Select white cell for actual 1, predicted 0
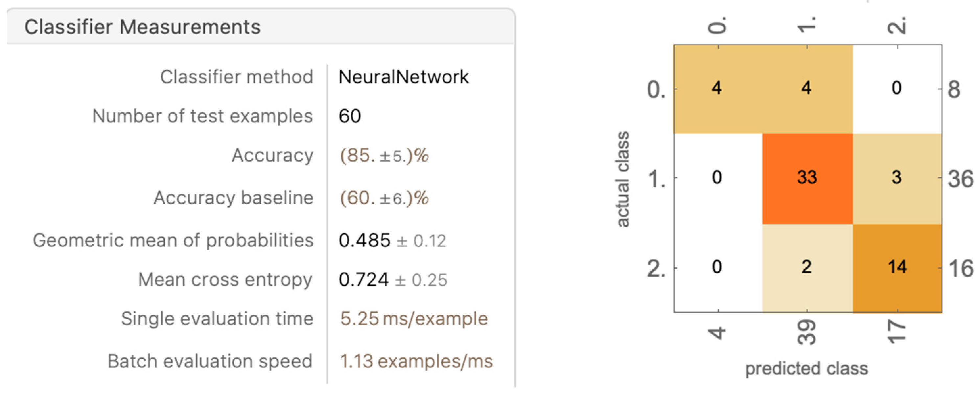The image size is (980, 405). [717, 178]
